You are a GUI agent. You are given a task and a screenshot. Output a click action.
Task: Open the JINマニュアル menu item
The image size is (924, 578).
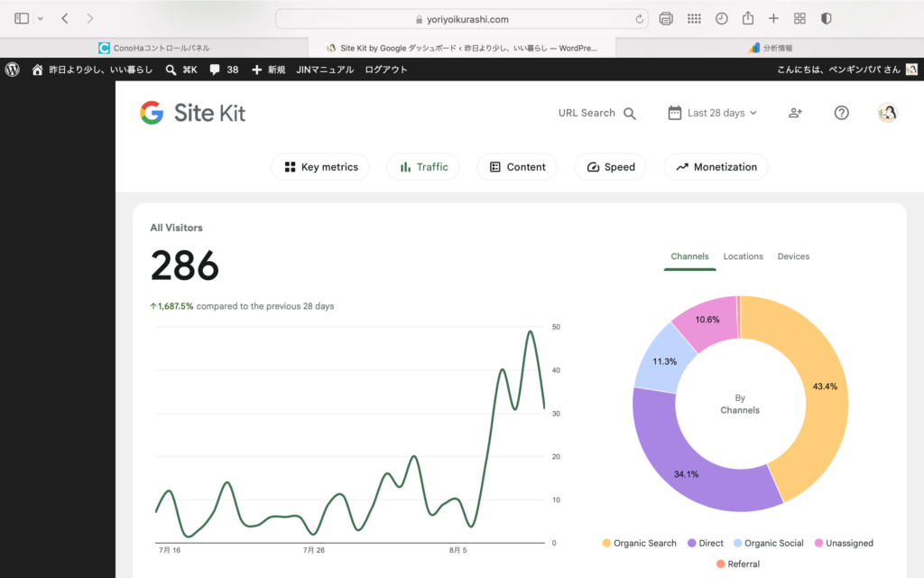click(x=325, y=70)
